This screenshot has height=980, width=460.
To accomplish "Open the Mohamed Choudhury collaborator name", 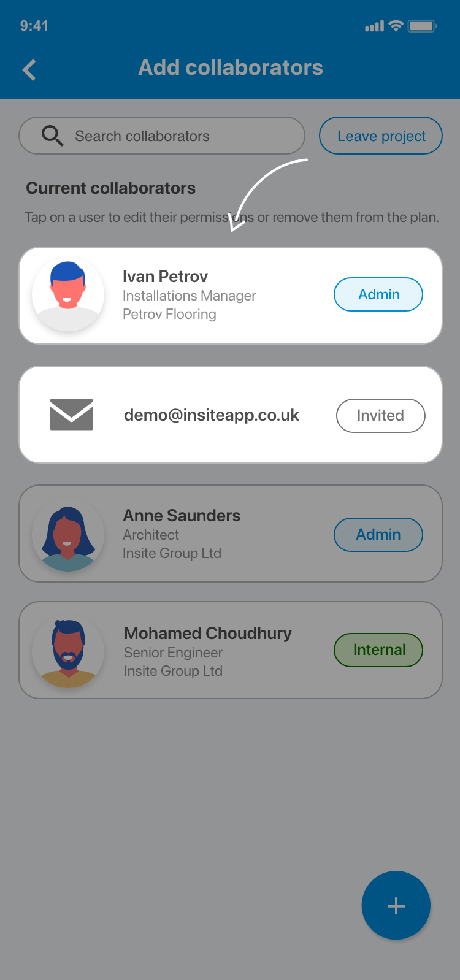I will [208, 634].
